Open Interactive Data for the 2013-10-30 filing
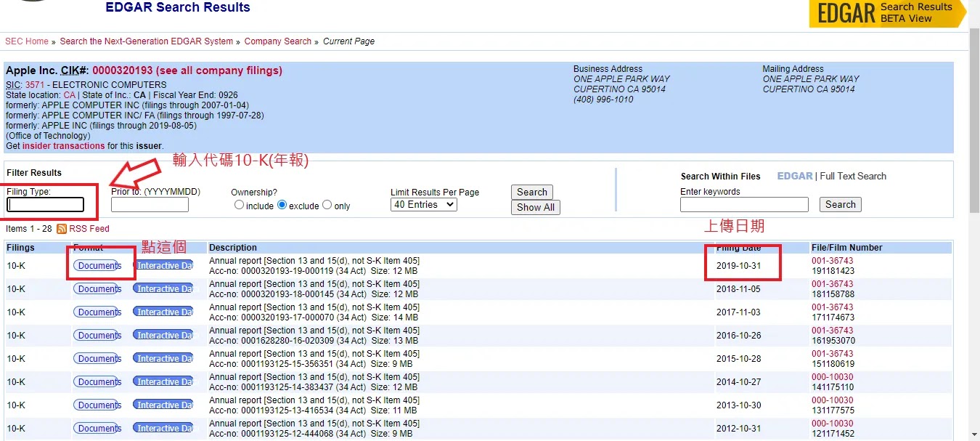 click(x=163, y=405)
